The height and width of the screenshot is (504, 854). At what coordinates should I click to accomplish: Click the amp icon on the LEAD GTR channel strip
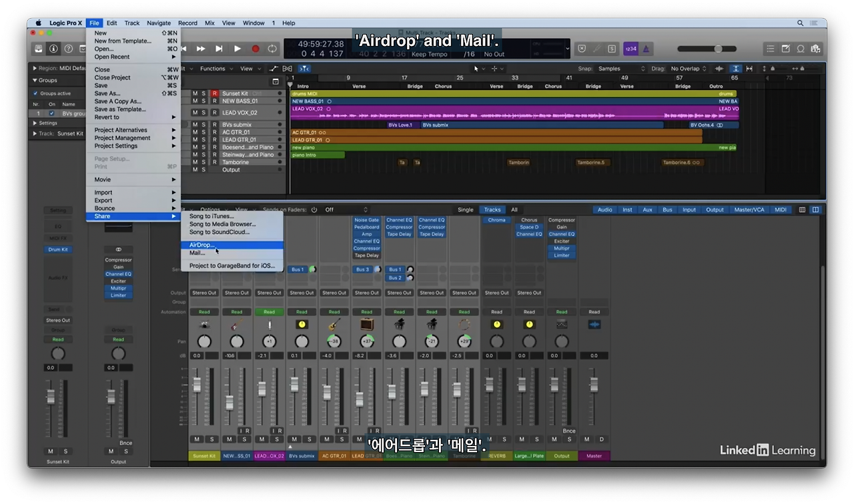coord(367,325)
